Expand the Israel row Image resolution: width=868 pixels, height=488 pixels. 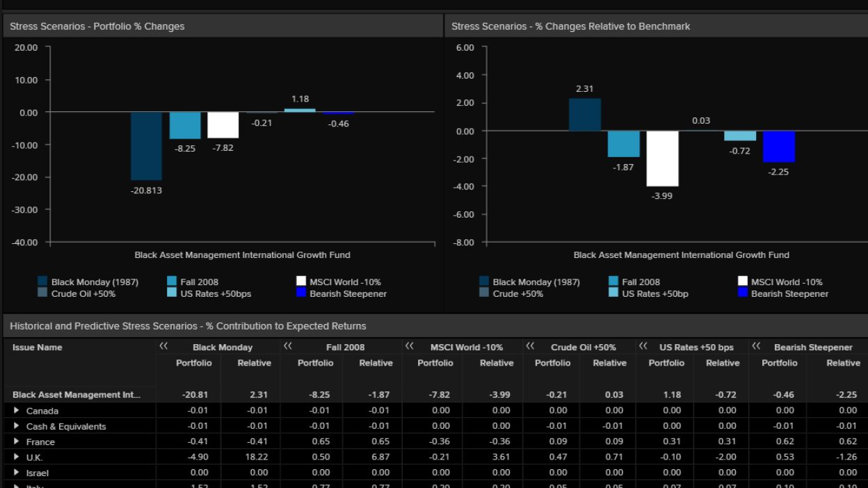(x=17, y=473)
